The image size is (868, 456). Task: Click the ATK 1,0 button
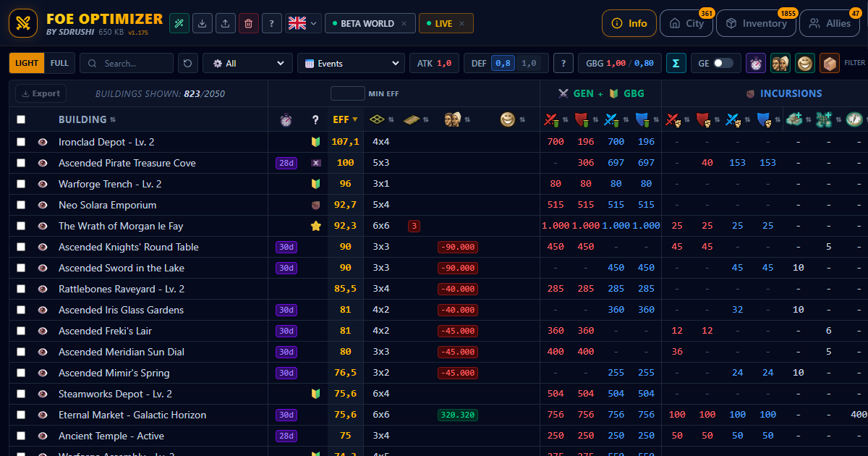point(434,63)
